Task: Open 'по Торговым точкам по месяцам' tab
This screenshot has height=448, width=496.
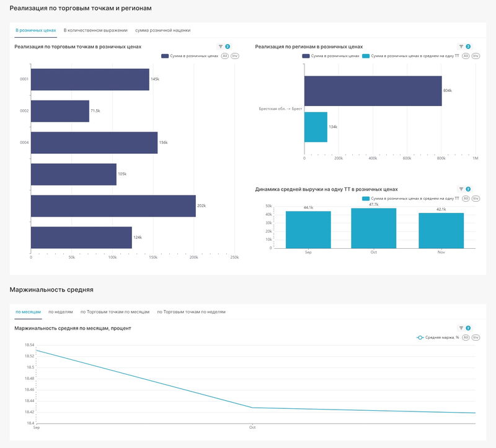Action: [x=115, y=311]
